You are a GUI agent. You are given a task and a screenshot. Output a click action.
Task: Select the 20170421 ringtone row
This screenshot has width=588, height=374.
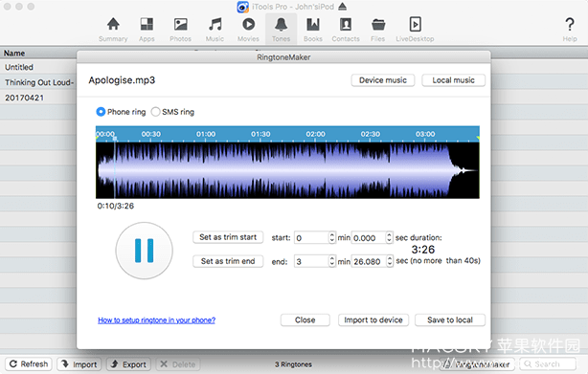click(x=38, y=98)
